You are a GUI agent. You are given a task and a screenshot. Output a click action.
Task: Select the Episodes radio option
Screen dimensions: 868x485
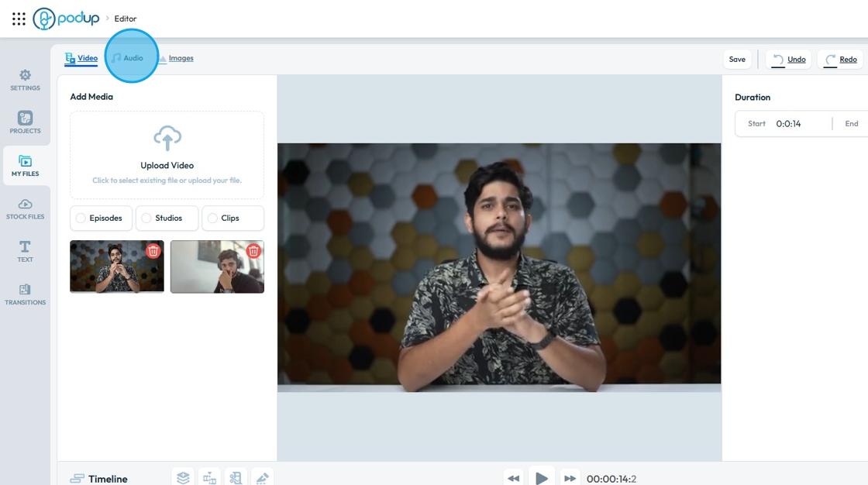coord(102,218)
